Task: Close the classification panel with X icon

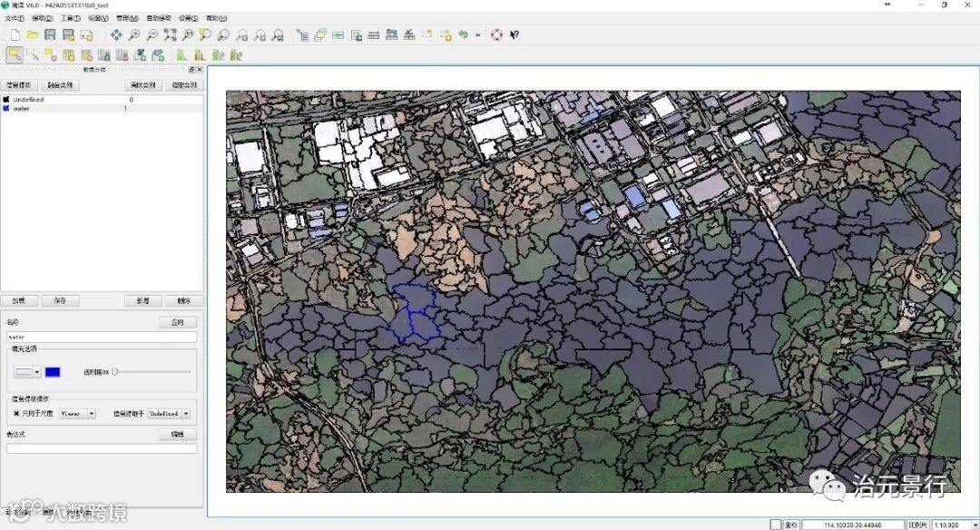Action: [200, 69]
